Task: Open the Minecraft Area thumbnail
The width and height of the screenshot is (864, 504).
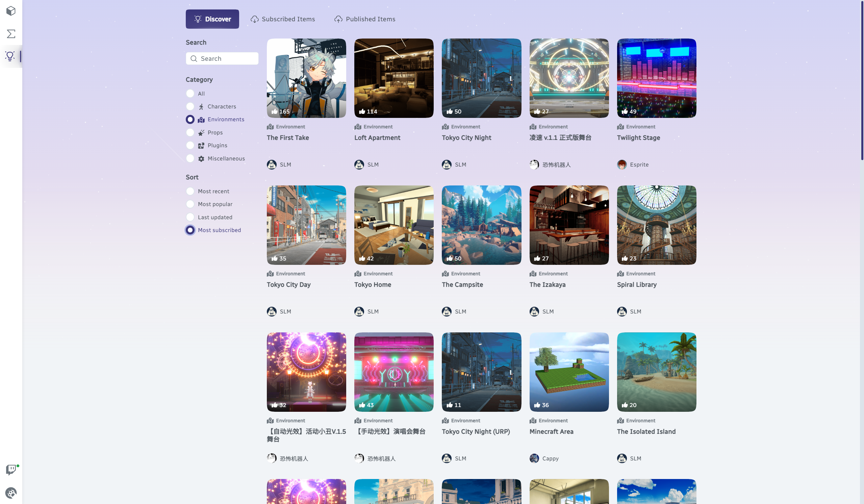Action: (x=569, y=372)
